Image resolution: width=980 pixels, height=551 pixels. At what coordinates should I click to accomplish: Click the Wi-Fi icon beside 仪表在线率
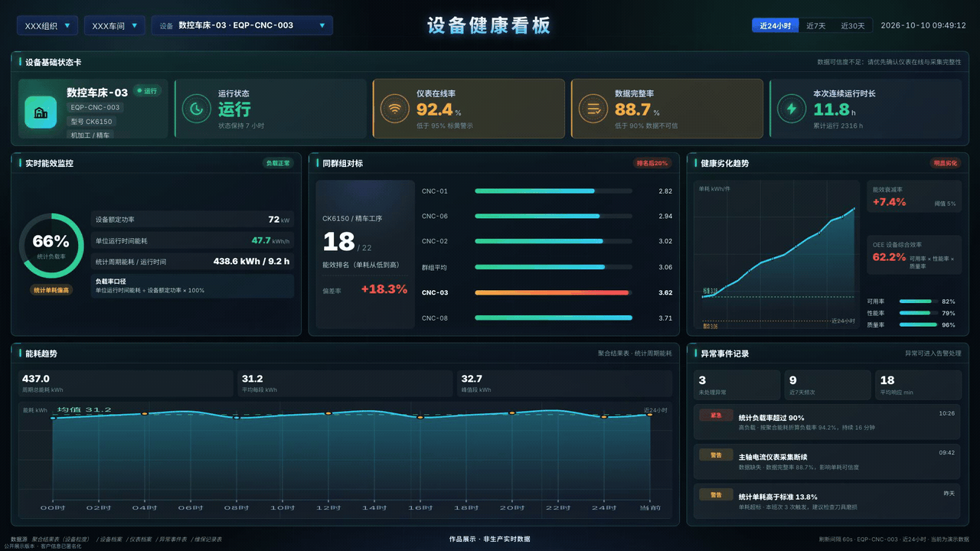(395, 109)
